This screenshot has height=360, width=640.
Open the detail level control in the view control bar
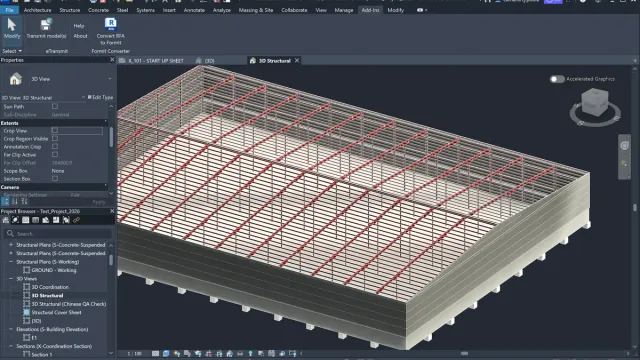pos(156,353)
